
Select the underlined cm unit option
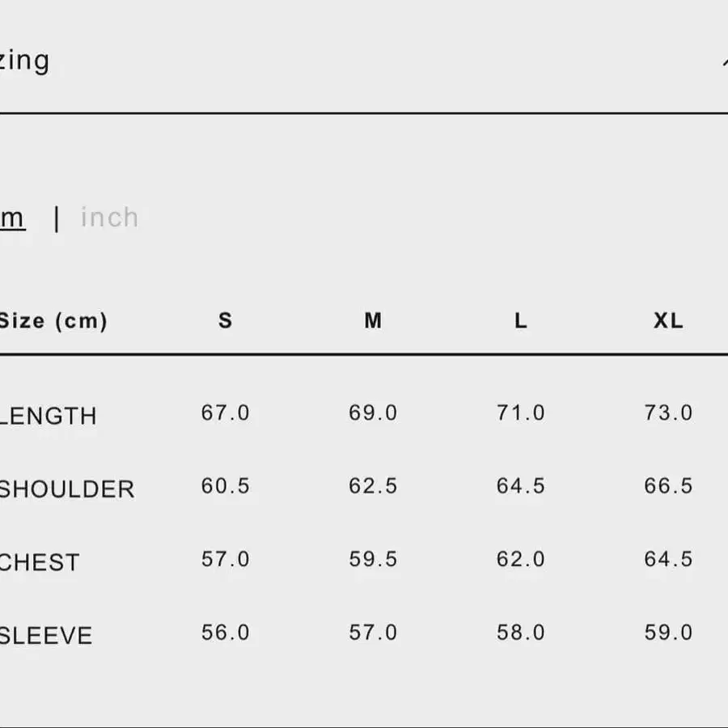[12, 218]
